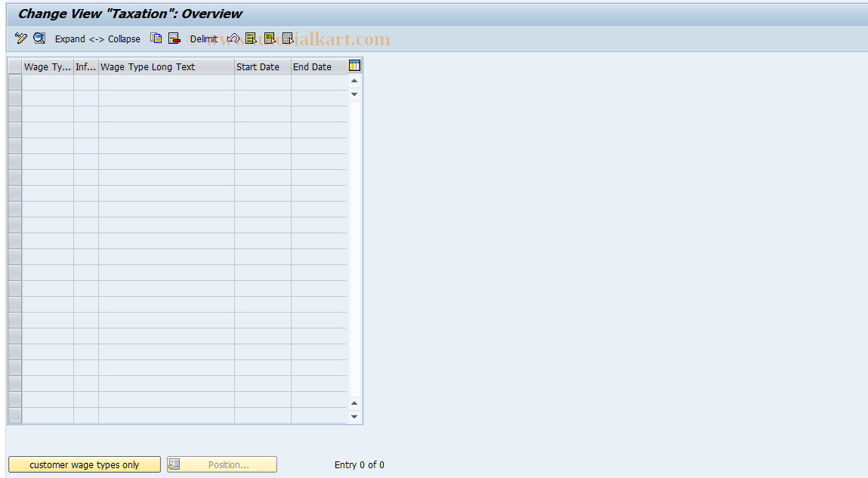Screen dimensions: 868x478
Task: Open the table column settings icon
Action: click(355, 66)
